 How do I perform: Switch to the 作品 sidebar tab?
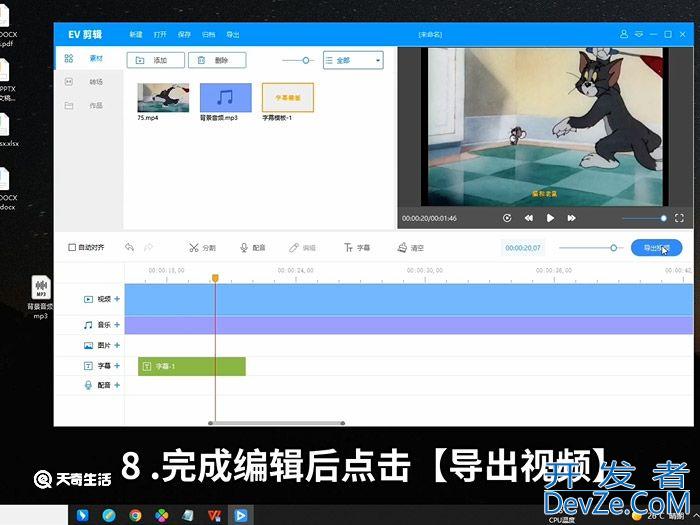click(x=88, y=105)
